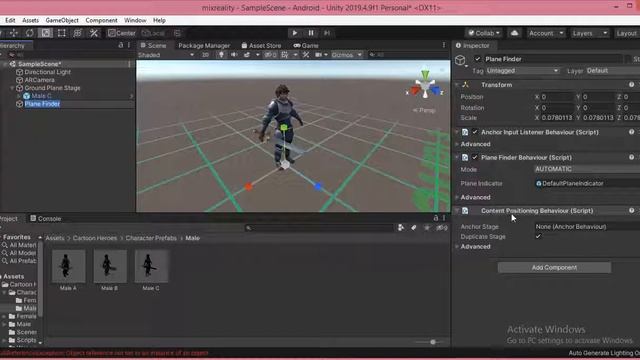Toggle the scene grid visibility icon

point(285,55)
